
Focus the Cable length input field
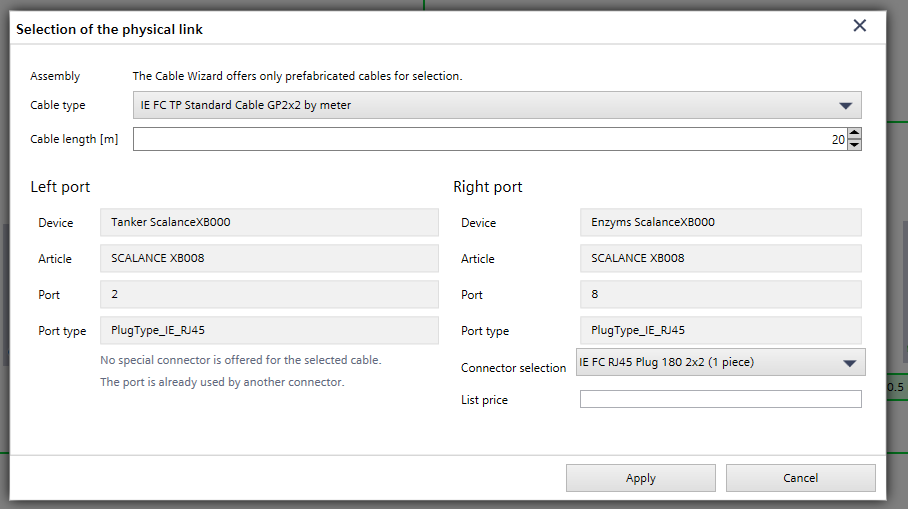[480, 139]
